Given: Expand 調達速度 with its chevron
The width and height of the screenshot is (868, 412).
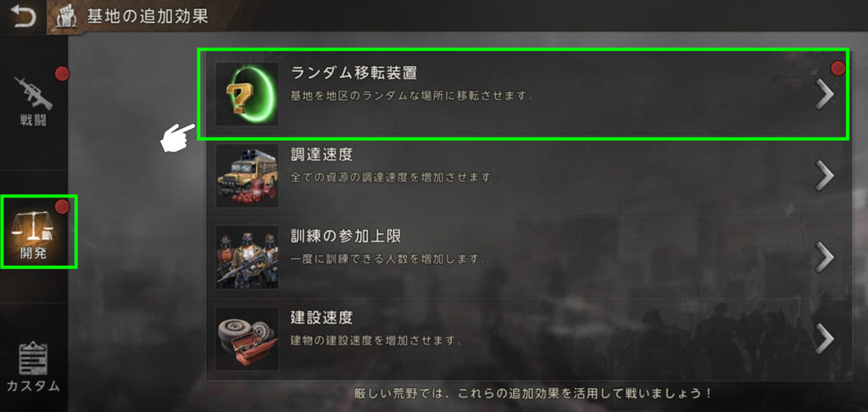Looking at the screenshot, I should point(825,176).
